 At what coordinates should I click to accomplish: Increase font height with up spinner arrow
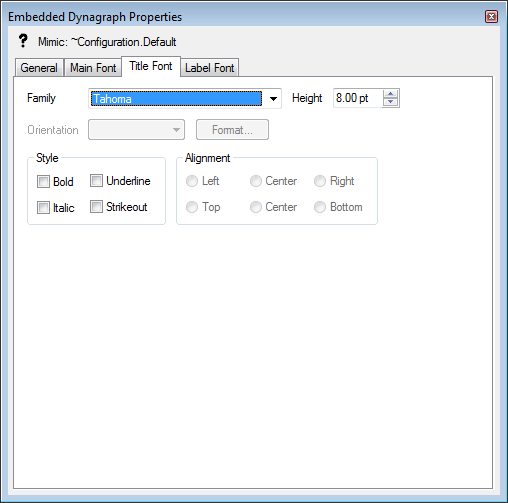click(x=390, y=94)
